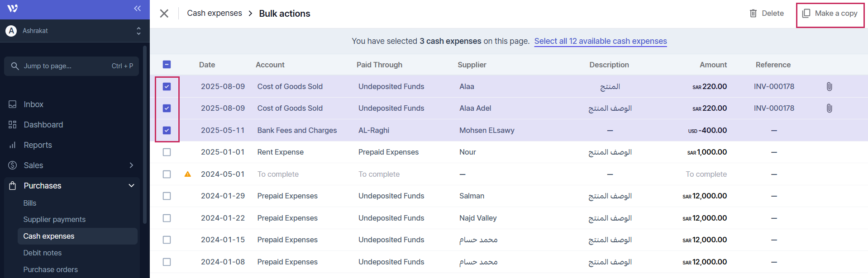Screen dimensions: 868x278
Task: Open attachment paperclip on Alaa expense row
Action: tap(829, 86)
